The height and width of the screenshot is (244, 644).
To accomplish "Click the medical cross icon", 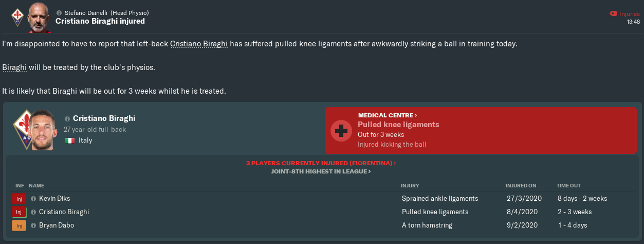I will coord(340,131).
